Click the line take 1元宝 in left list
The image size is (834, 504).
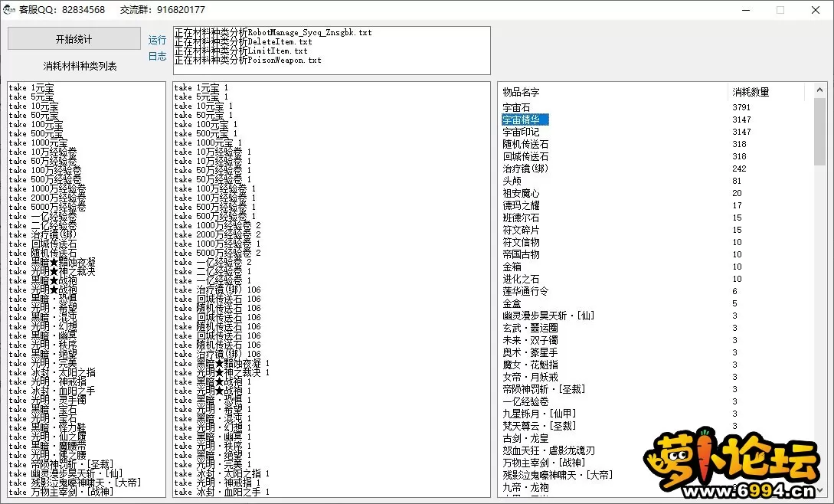click(x=31, y=87)
